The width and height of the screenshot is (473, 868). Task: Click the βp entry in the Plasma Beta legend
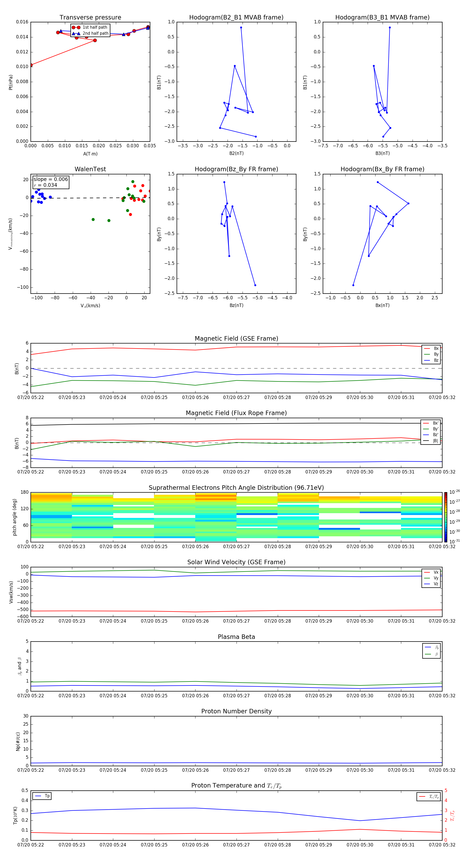click(x=431, y=647)
